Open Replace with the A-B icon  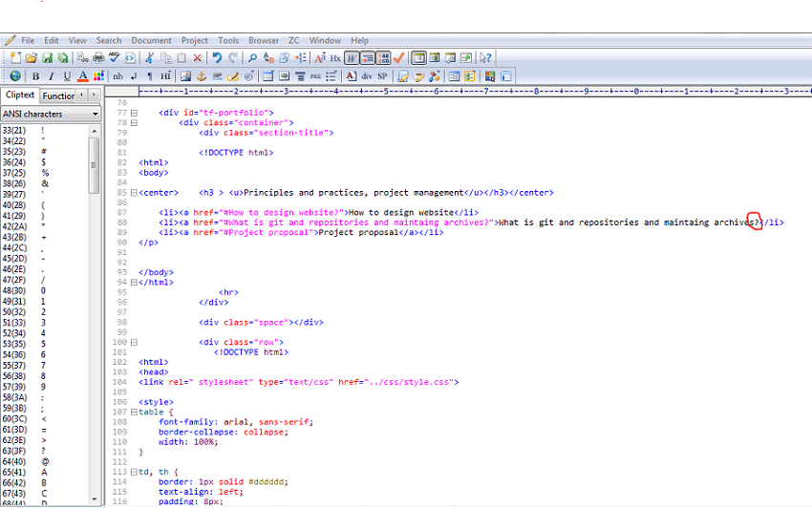point(268,58)
